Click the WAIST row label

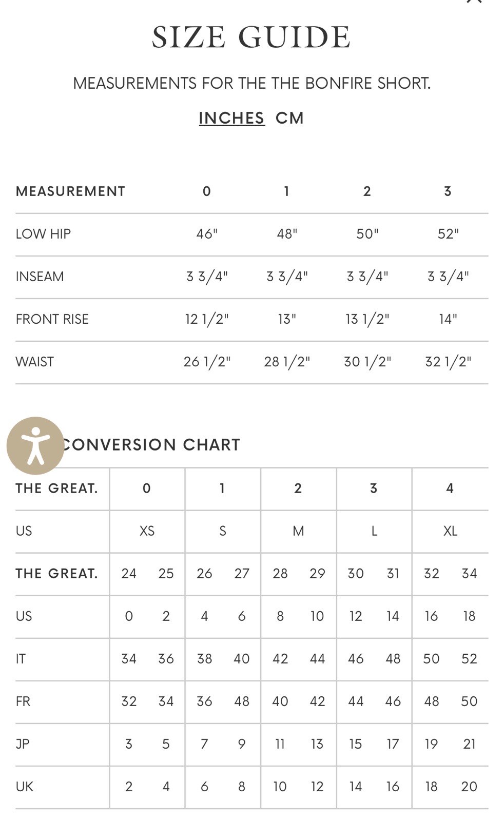pos(34,362)
